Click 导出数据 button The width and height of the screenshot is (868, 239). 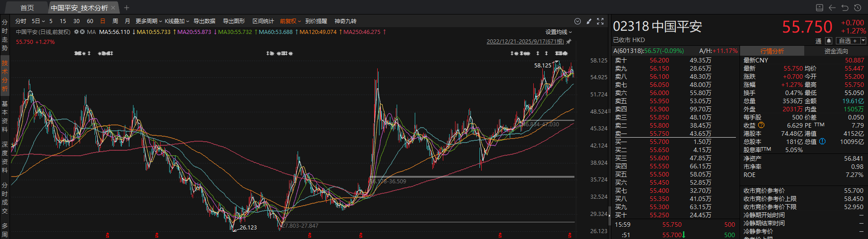[204, 21]
